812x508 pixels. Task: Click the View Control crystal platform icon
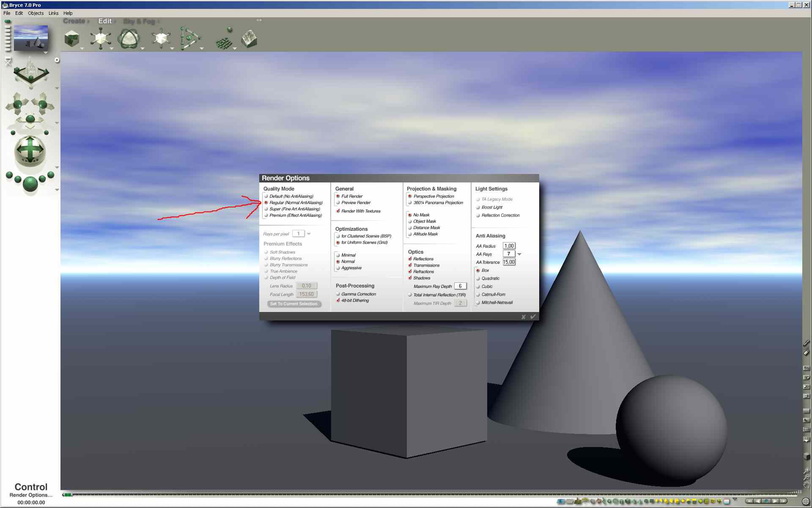click(x=31, y=72)
